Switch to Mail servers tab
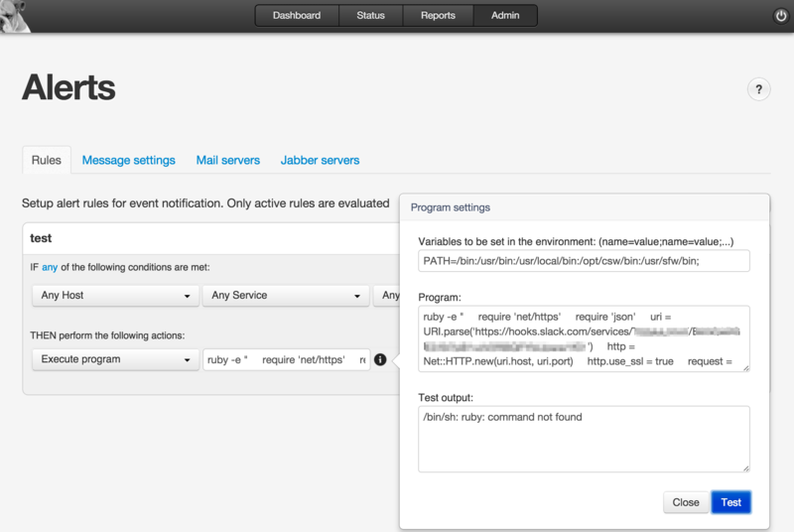The height and width of the screenshot is (532, 794). pos(228,160)
